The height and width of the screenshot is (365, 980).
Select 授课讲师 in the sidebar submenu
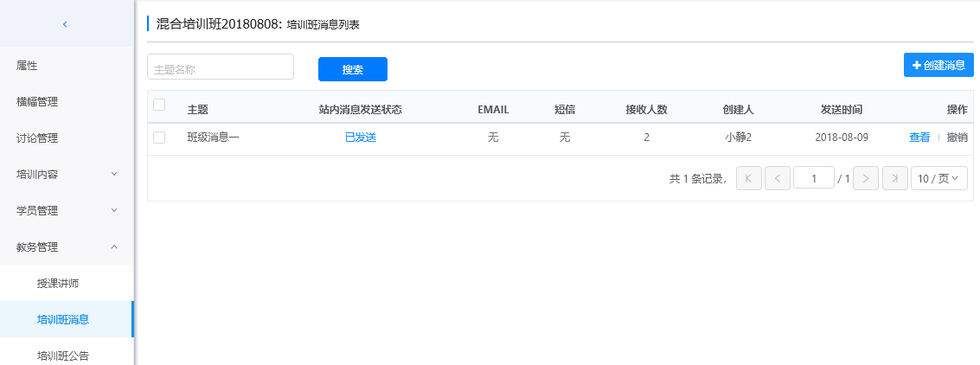(x=59, y=284)
